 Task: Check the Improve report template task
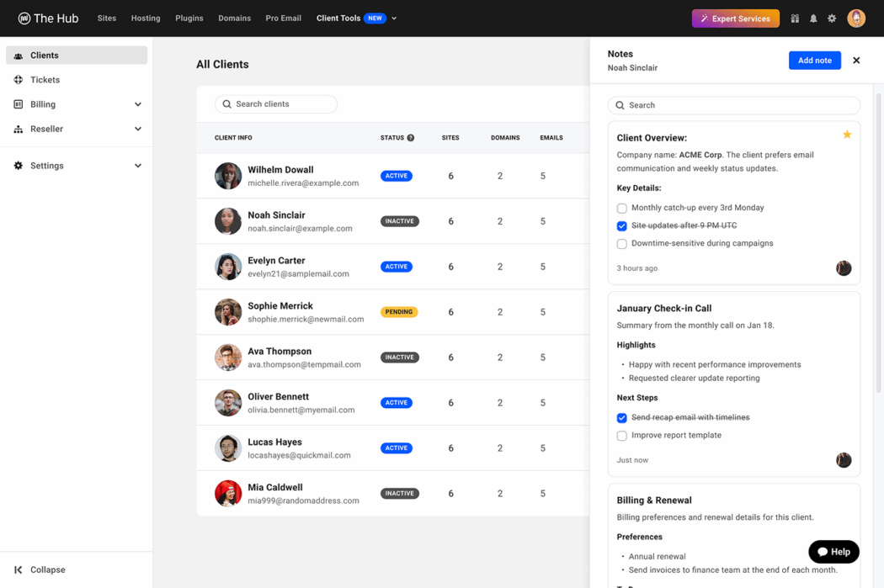pos(621,436)
